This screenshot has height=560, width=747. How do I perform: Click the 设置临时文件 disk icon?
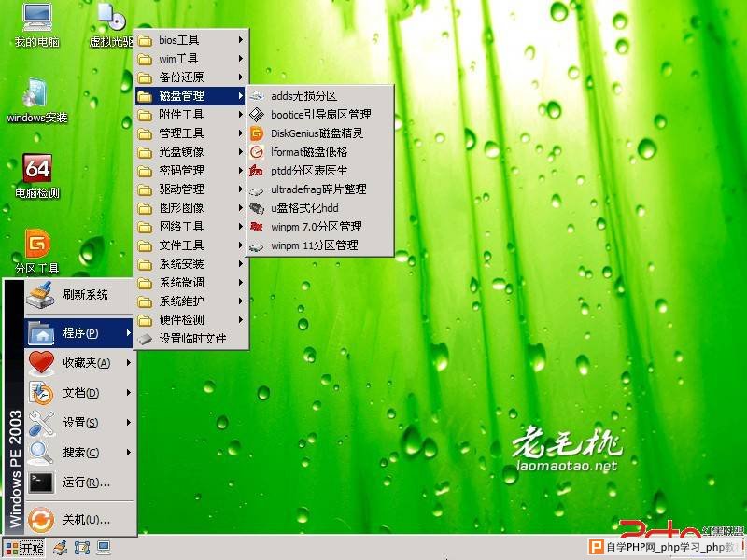(145, 339)
